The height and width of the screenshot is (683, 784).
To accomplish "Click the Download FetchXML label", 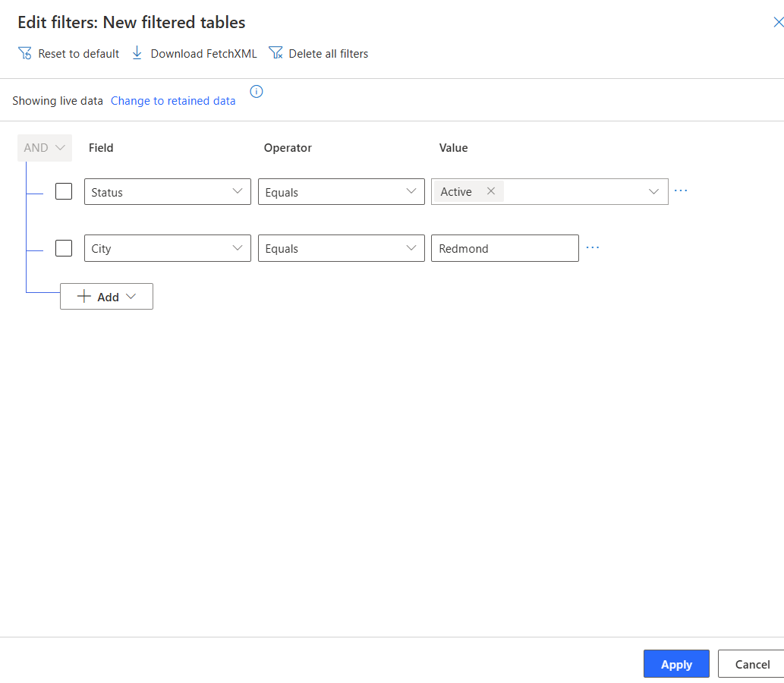I will click(203, 53).
